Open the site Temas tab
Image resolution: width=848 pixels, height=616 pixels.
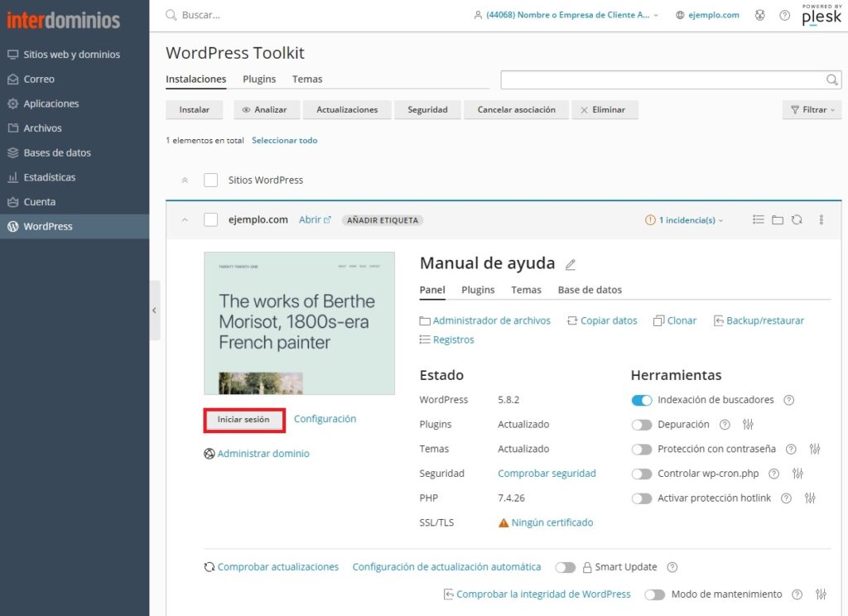(x=526, y=290)
